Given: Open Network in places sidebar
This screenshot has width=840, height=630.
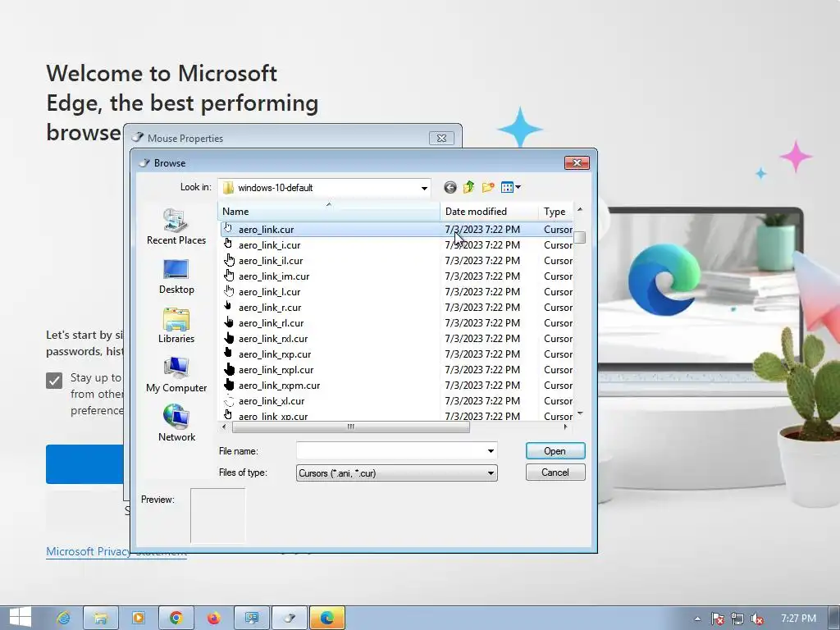Looking at the screenshot, I should [176, 424].
